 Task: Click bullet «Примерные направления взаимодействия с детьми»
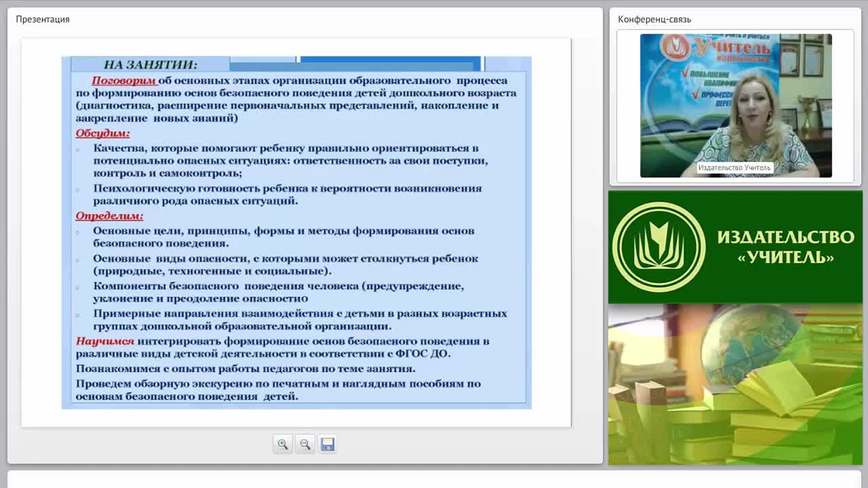(x=300, y=320)
